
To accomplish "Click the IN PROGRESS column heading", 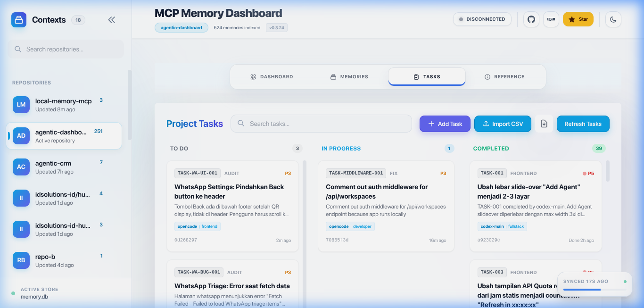I will click(341, 149).
